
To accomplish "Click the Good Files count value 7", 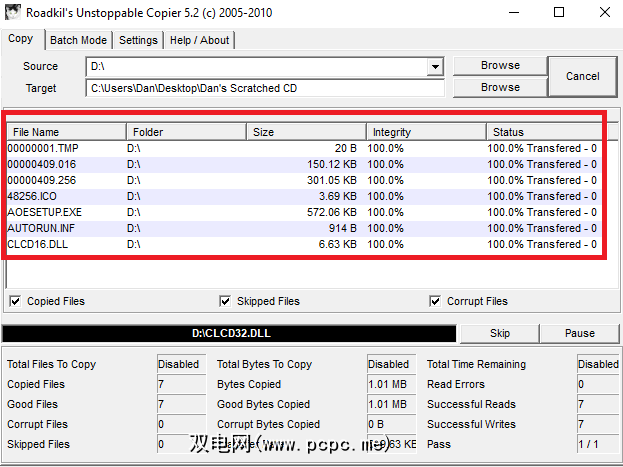I will click(x=182, y=404).
